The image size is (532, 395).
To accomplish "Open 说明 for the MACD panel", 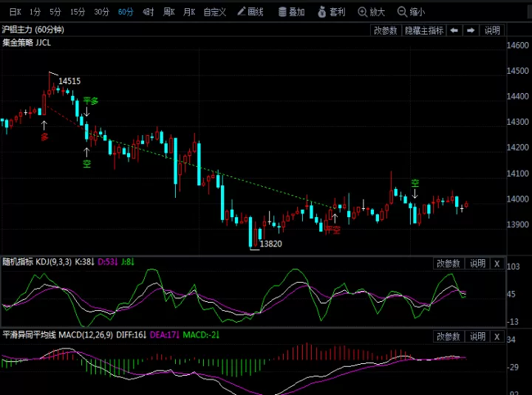I will (477, 337).
